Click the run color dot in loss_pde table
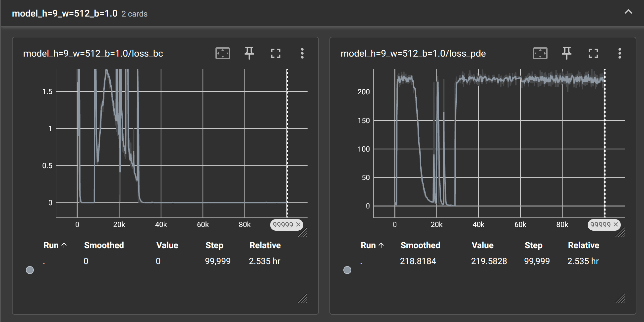The width and height of the screenshot is (644, 322). pos(347,270)
